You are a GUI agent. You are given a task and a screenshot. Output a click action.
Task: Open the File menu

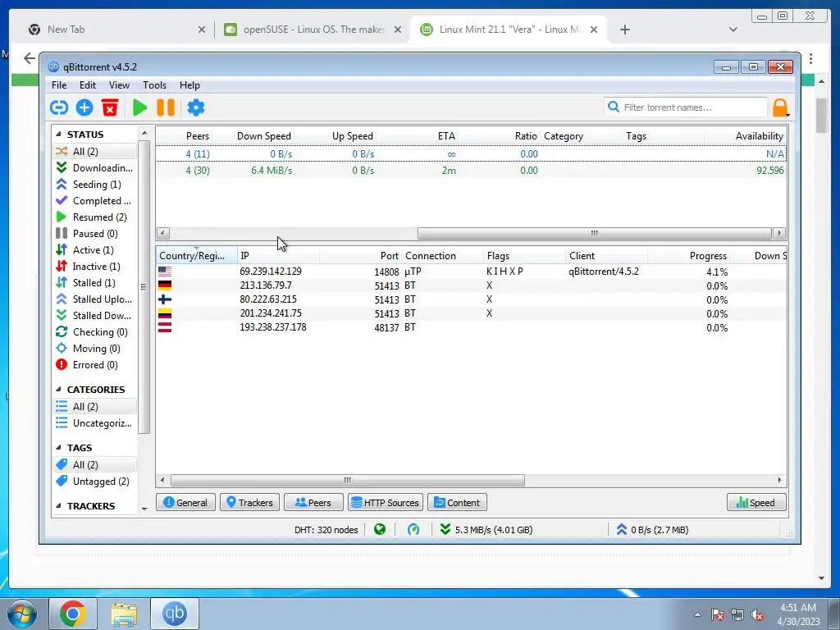coord(59,85)
